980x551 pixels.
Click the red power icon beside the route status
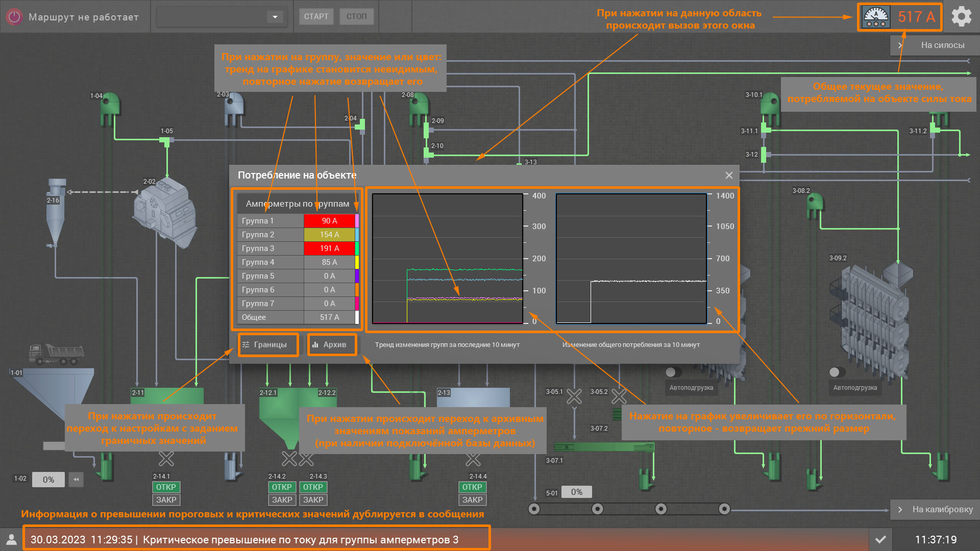14,17
